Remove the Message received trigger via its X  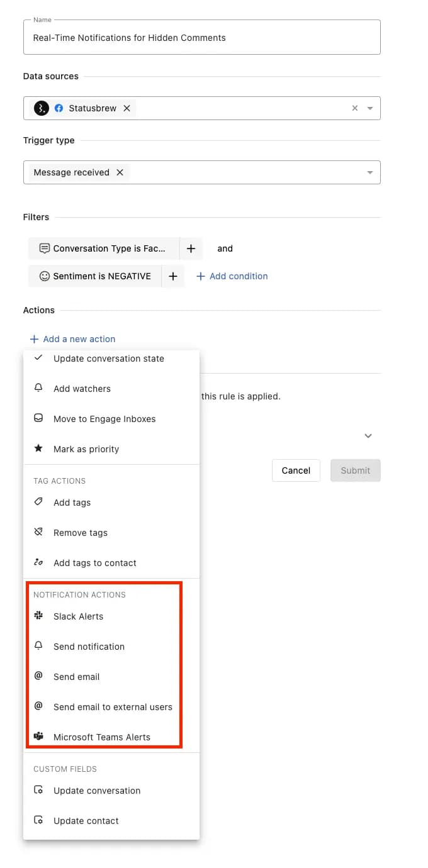coord(120,172)
